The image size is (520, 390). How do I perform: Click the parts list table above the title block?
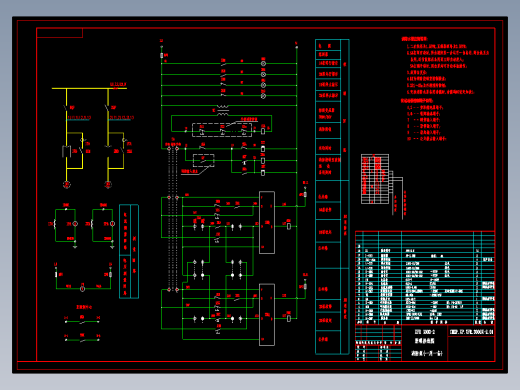pos(425,278)
